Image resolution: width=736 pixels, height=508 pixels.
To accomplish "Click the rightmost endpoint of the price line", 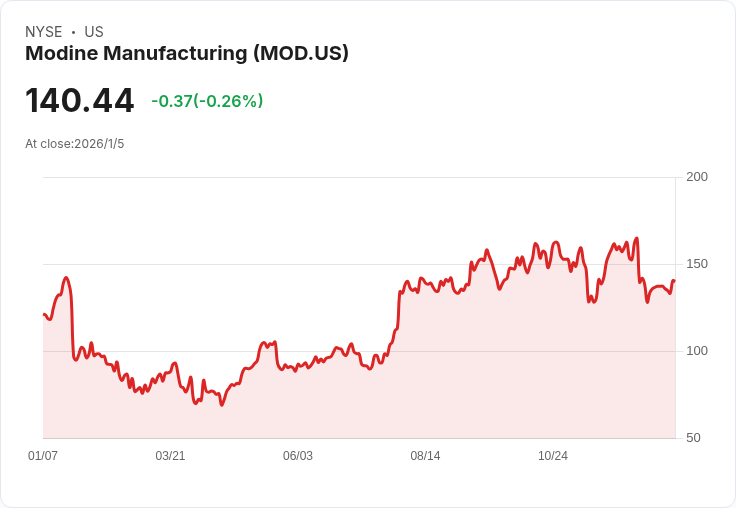I will (674, 281).
